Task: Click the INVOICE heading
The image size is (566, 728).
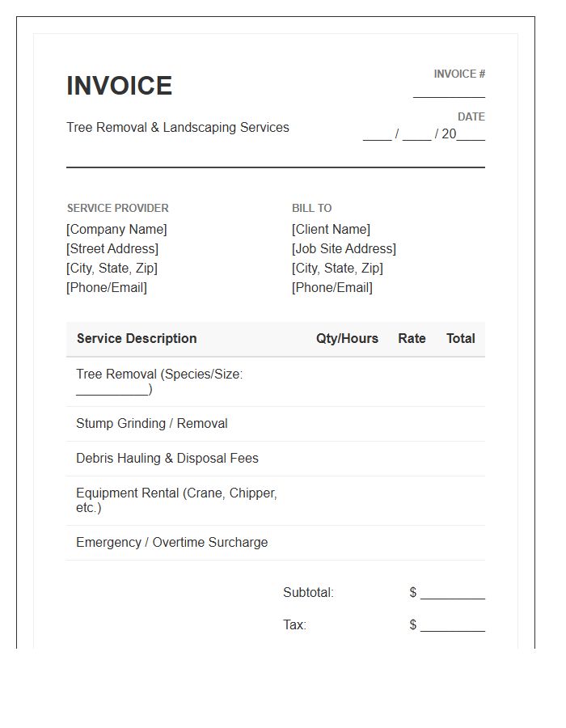Action: pos(119,86)
